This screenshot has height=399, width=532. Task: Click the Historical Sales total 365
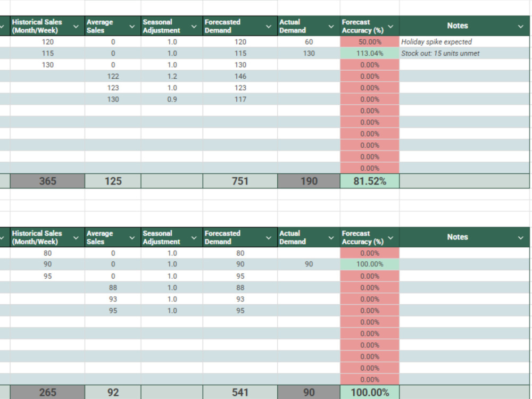[x=47, y=181]
